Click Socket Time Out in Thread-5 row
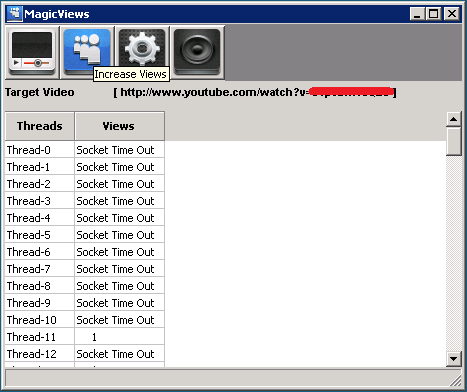467x392 pixels. click(119, 235)
